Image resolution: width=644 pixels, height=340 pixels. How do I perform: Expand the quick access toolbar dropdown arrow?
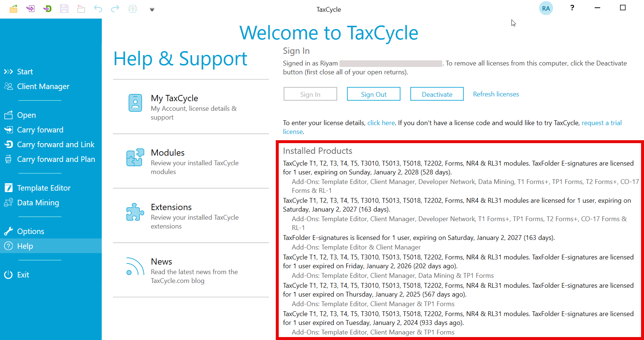tap(152, 10)
